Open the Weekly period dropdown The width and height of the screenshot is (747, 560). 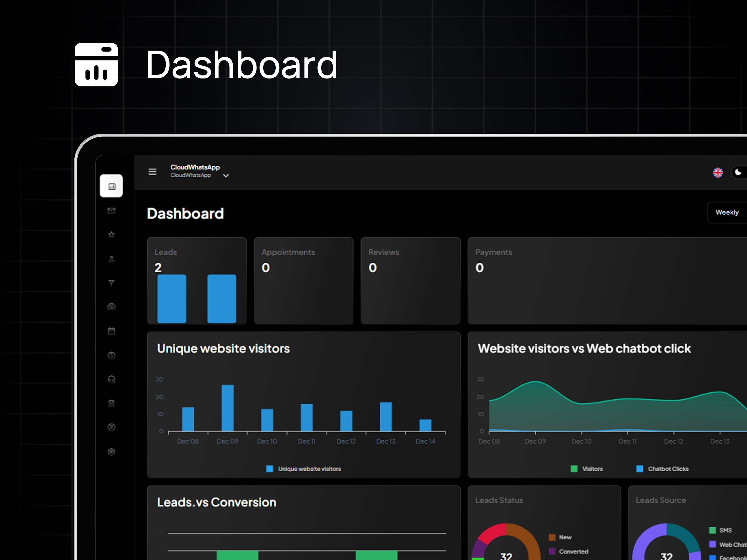727,212
